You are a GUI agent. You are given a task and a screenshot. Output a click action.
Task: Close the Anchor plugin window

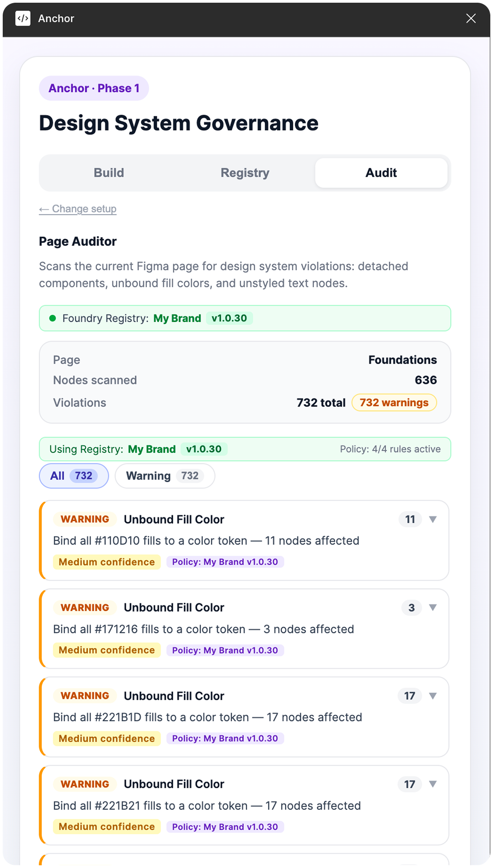471,18
